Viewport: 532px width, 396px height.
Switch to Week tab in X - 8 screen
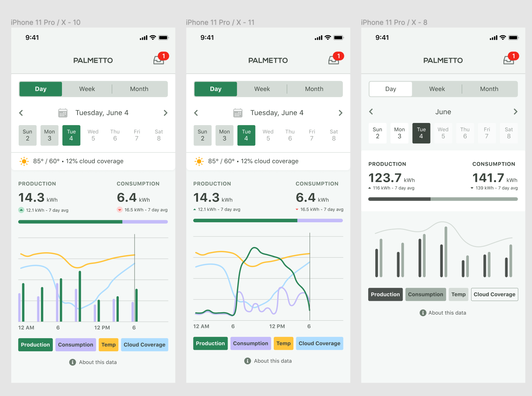(x=437, y=89)
